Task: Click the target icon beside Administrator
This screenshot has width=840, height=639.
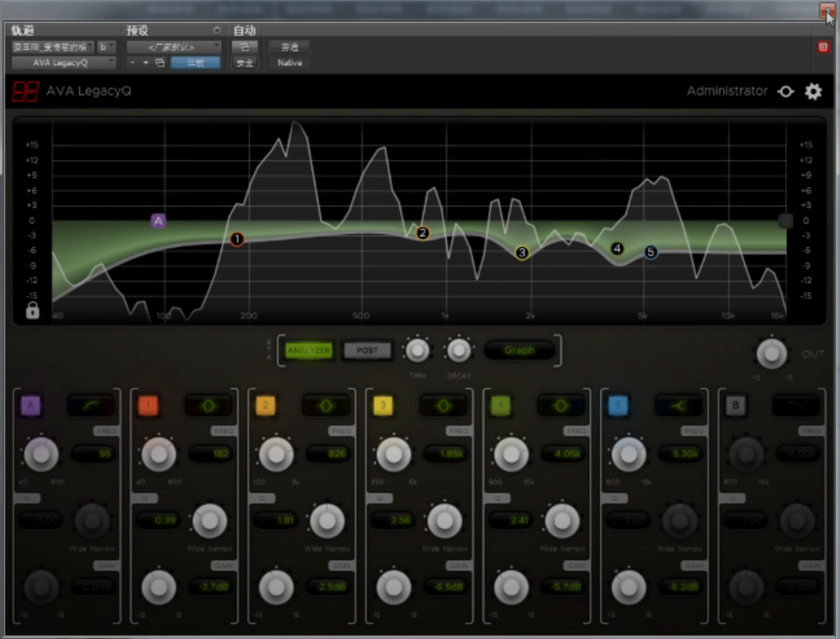Action: point(786,92)
